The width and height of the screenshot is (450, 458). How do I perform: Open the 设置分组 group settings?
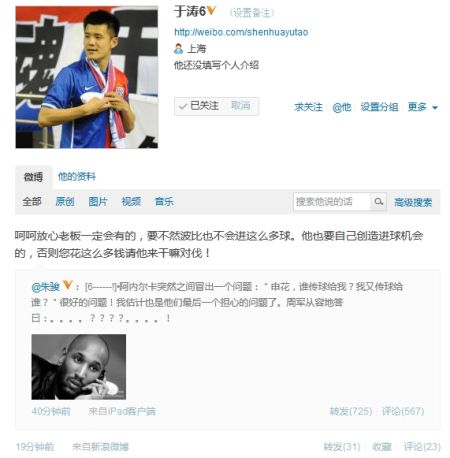[x=379, y=107]
